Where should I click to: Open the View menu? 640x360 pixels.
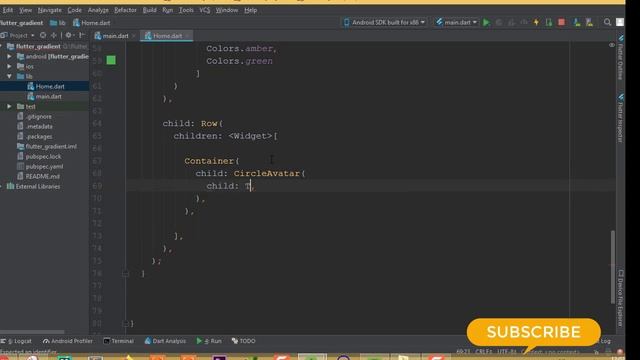click(25, 10)
